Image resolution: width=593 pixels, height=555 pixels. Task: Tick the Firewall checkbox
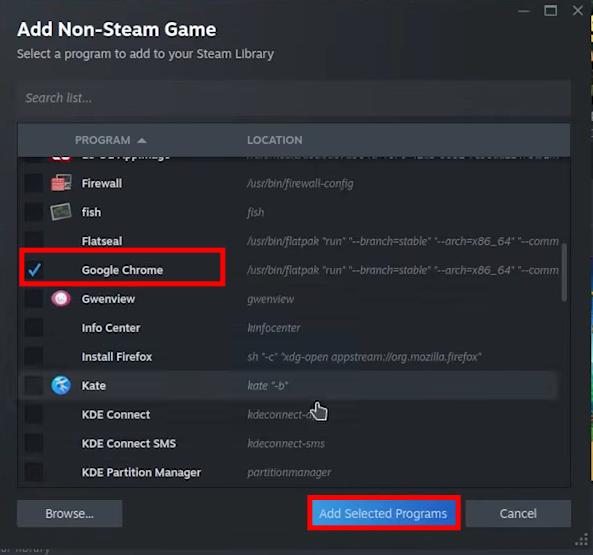(x=34, y=183)
